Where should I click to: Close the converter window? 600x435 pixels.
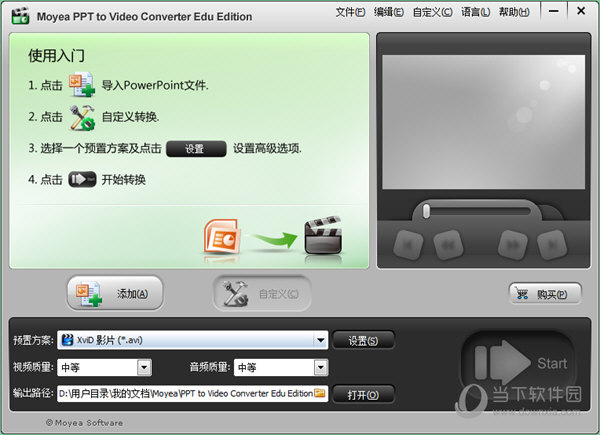point(581,11)
